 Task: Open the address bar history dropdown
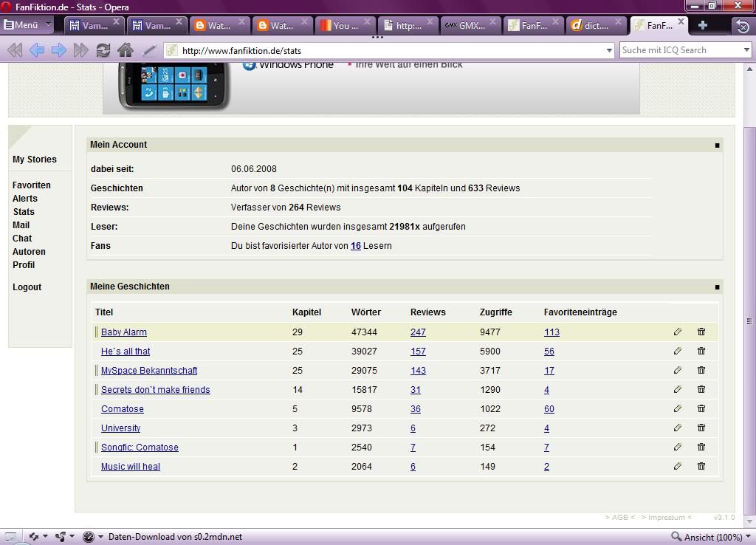click(609, 50)
